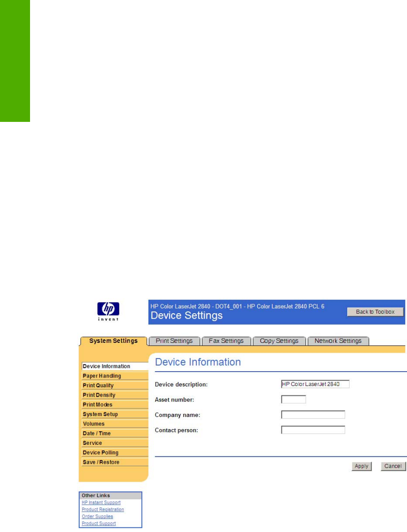Open the Product Support link
This screenshot has width=407, height=532.
point(99,524)
